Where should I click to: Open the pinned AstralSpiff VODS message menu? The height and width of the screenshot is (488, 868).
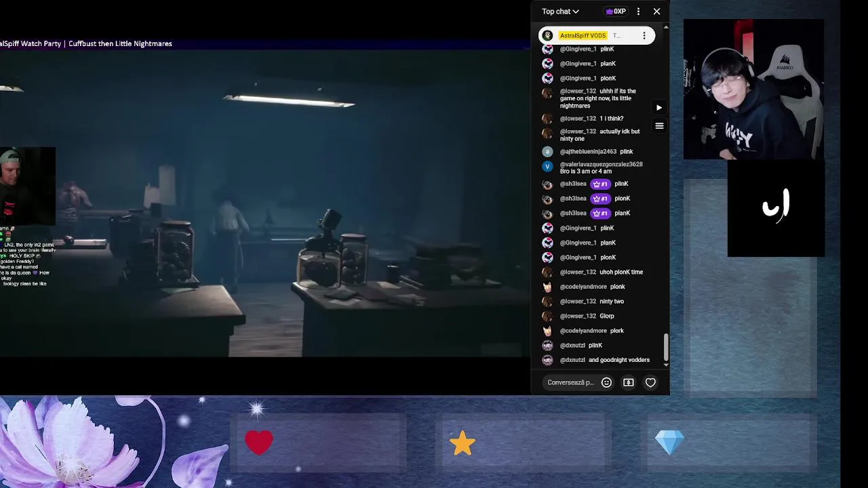pyautogui.click(x=644, y=36)
